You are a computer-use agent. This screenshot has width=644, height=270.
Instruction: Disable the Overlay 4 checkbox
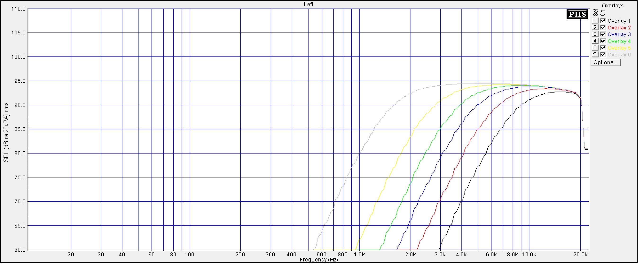click(603, 41)
